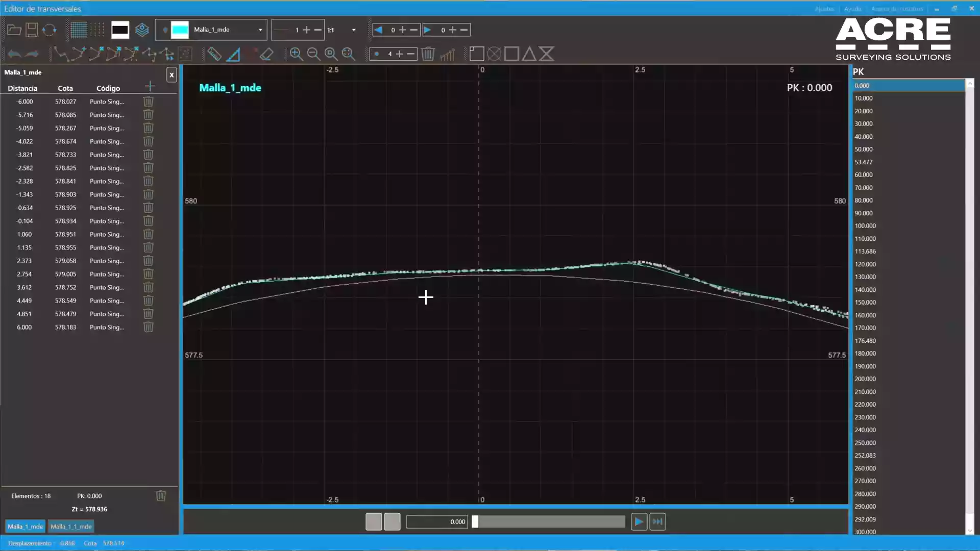Decrease line width with minus button
The height and width of the screenshot is (551, 980).
pyautogui.click(x=318, y=30)
